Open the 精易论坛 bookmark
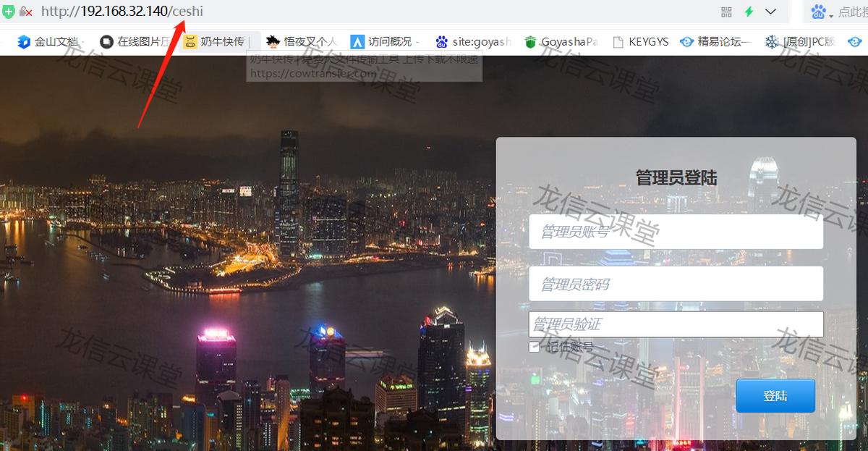This screenshot has width=868, height=451. tap(723, 41)
